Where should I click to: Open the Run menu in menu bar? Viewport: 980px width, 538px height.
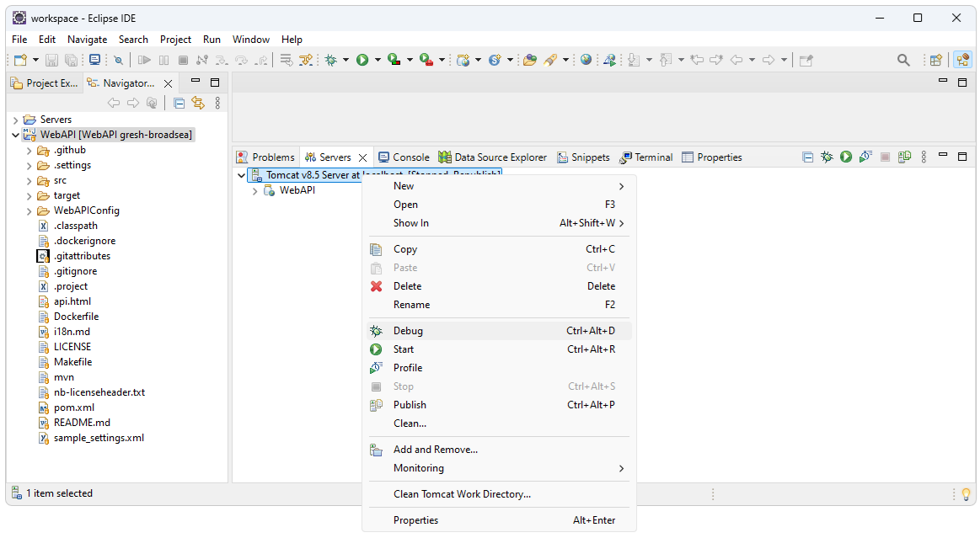(212, 40)
